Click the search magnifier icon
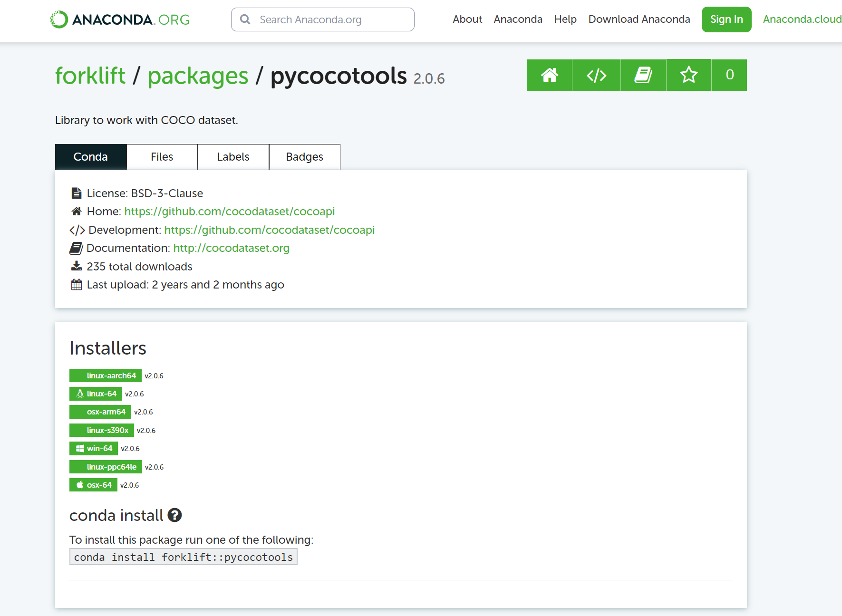The image size is (842, 616). 245,19
